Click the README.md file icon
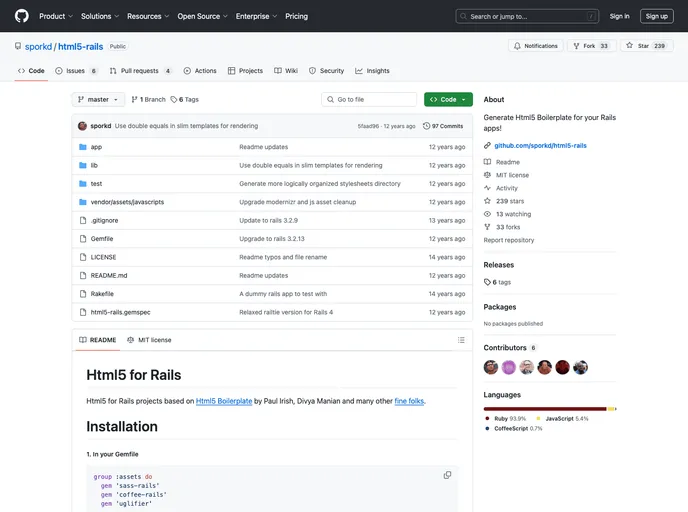 click(83, 276)
